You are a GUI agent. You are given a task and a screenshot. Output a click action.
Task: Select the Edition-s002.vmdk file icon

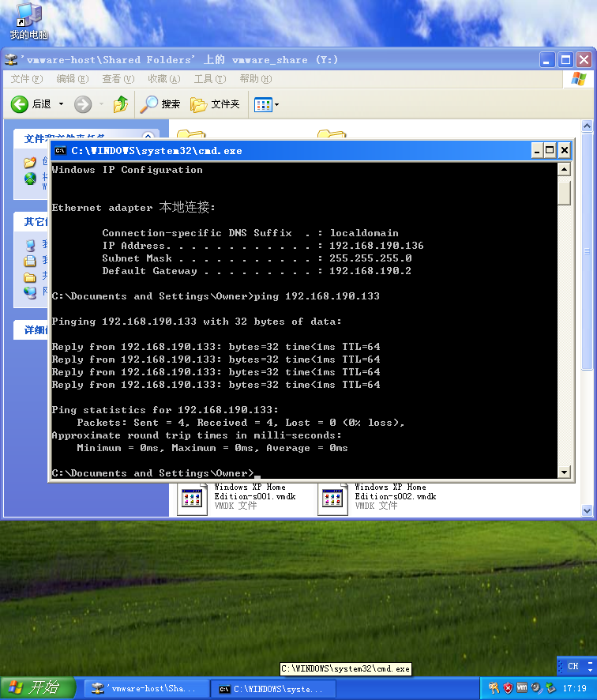333,499
